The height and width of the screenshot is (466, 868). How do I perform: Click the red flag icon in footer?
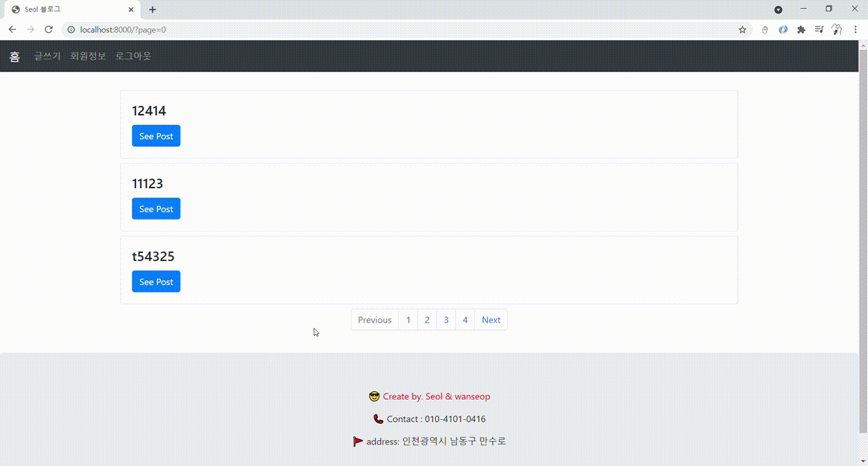click(x=358, y=441)
